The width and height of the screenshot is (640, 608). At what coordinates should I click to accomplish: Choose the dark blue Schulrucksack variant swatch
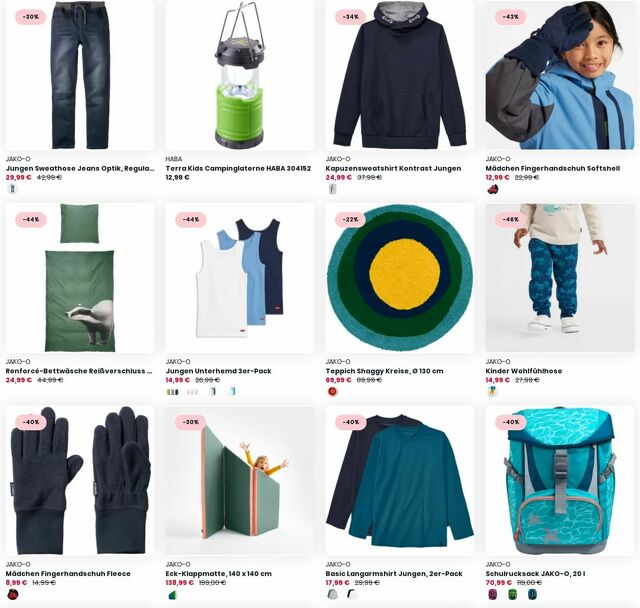point(532,594)
